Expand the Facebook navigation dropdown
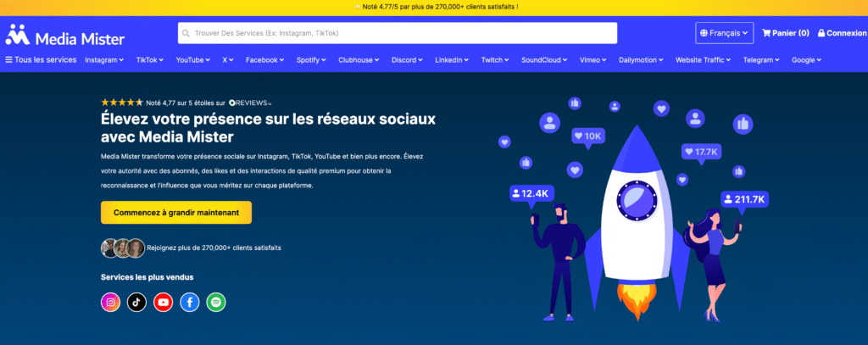The height and width of the screenshot is (345, 868). pos(264,60)
